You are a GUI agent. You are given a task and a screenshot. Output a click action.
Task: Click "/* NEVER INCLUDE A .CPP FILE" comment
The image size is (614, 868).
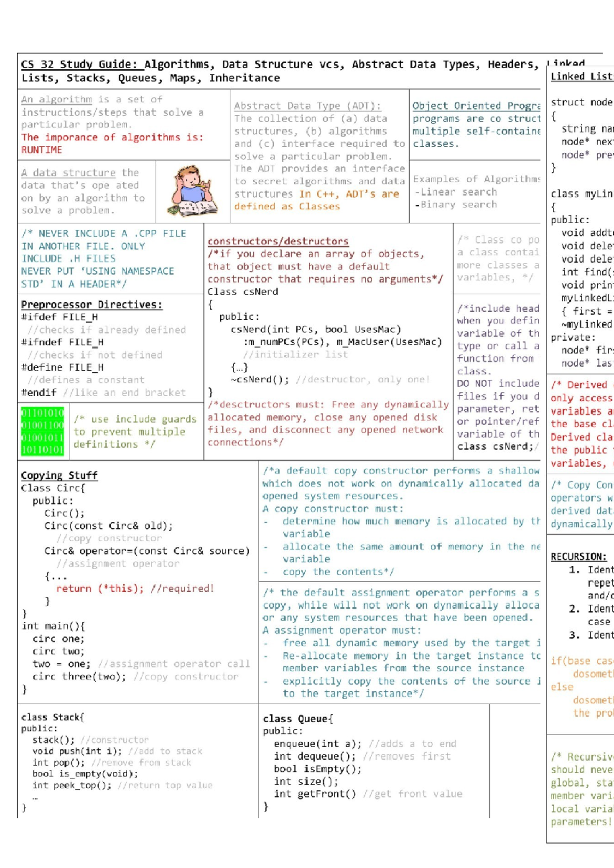click(x=104, y=233)
